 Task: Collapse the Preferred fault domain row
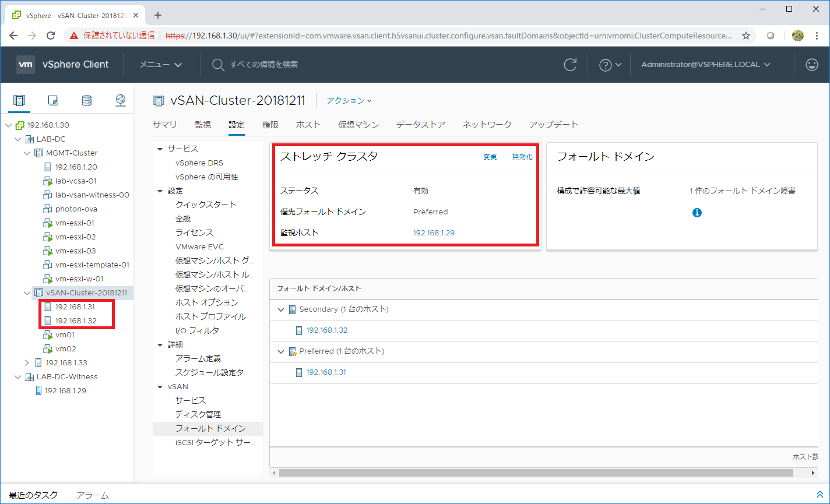(x=281, y=351)
